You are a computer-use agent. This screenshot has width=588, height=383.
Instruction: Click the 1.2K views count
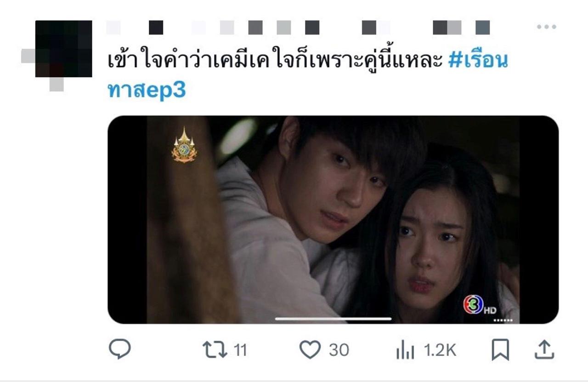pyautogui.click(x=440, y=351)
